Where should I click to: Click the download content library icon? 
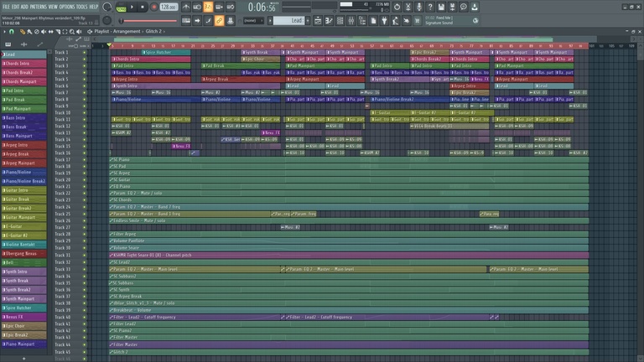[x=475, y=7]
